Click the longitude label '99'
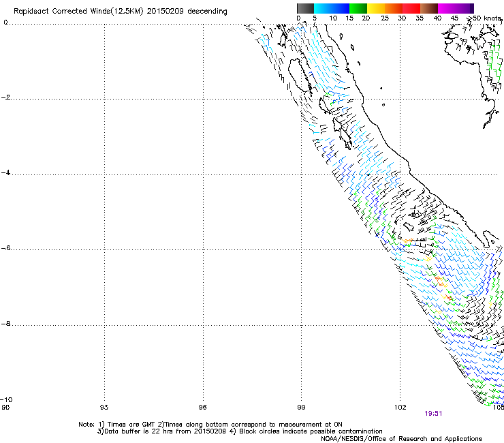The image size is (504, 443). click(x=301, y=408)
